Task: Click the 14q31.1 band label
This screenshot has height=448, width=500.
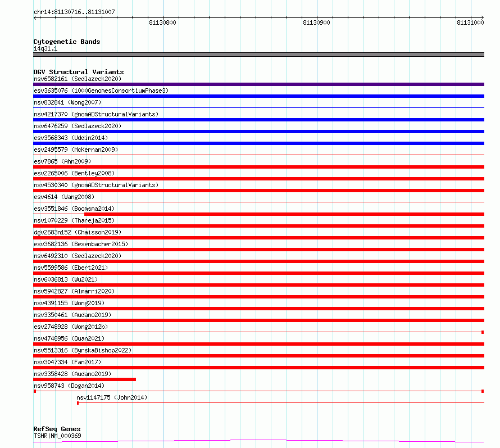Action: [46, 48]
